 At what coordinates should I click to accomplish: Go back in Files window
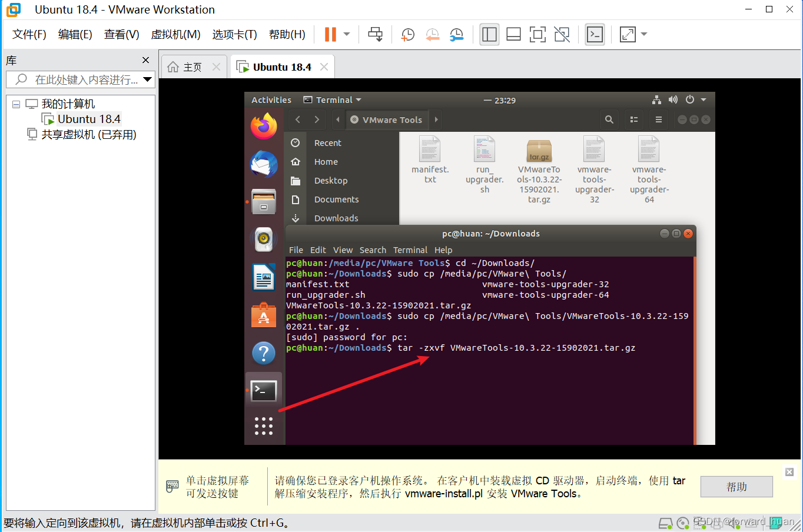(x=298, y=119)
